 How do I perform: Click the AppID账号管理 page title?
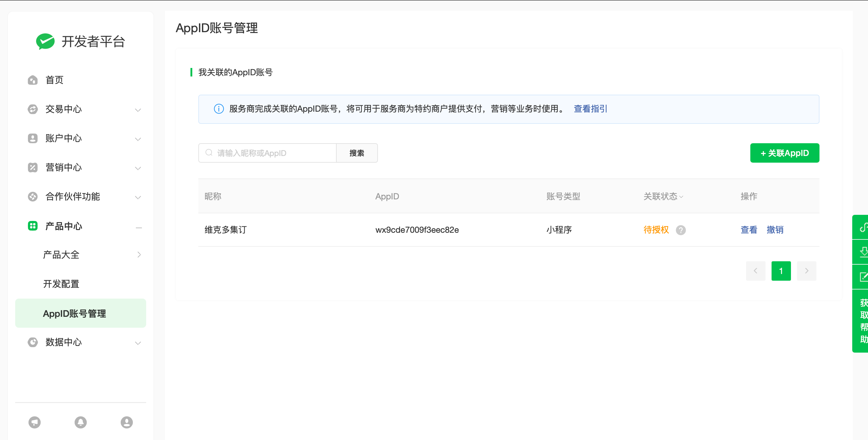point(217,28)
